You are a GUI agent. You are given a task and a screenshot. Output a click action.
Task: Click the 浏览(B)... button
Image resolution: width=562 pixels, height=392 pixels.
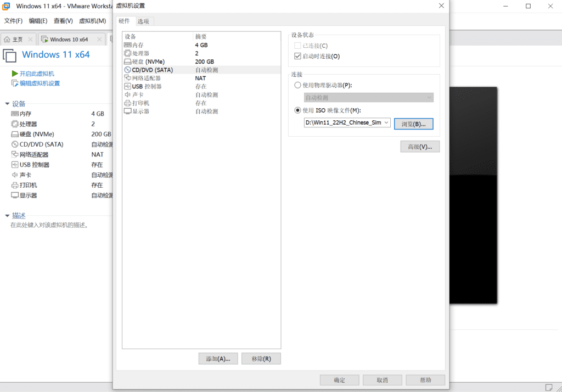[x=414, y=124]
